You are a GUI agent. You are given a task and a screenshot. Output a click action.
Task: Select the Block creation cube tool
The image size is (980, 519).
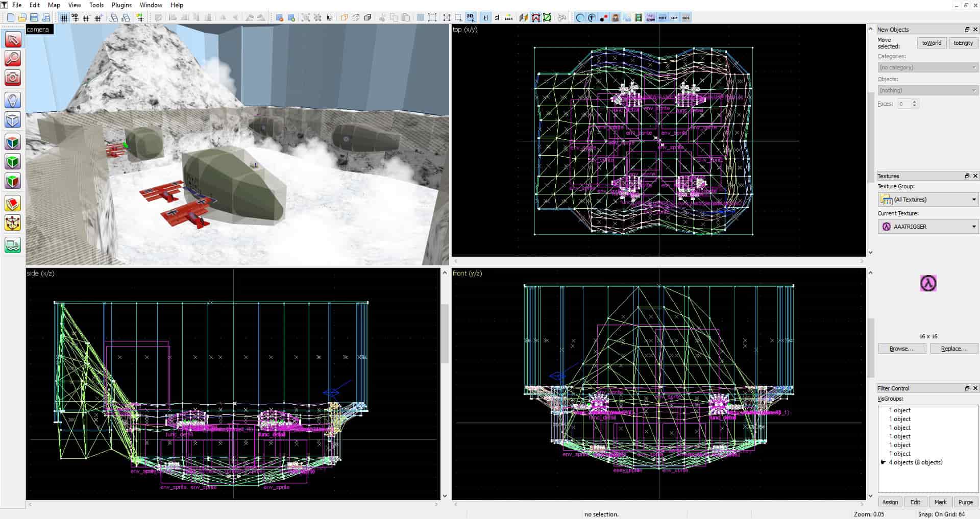[13, 120]
